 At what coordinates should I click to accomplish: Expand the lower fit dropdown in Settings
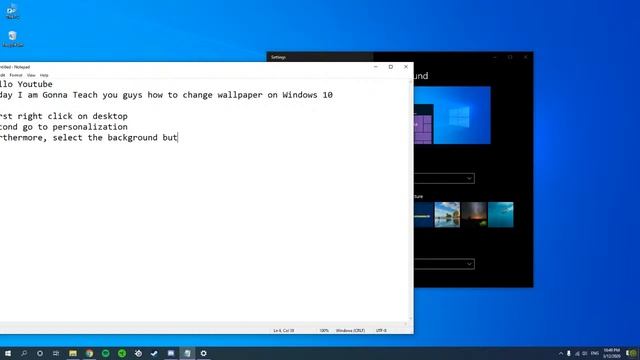coord(444,264)
